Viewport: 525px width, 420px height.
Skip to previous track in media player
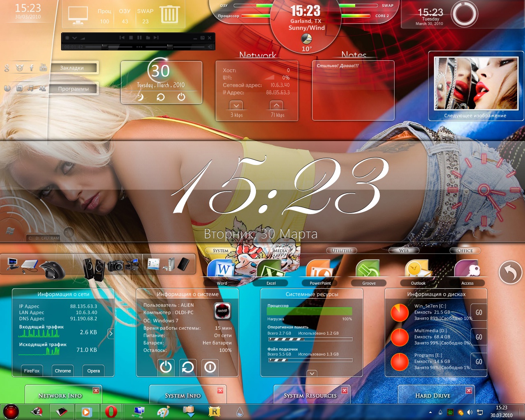pyautogui.click(x=122, y=38)
